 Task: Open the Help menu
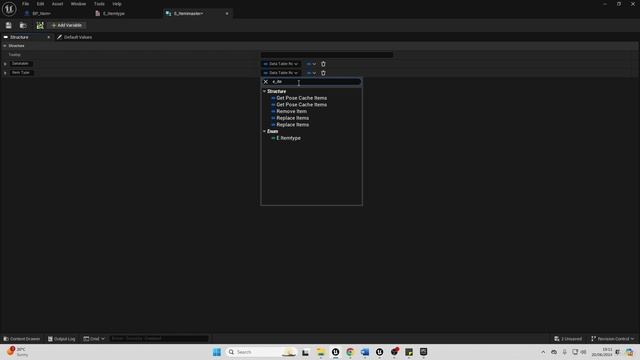tap(117, 4)
